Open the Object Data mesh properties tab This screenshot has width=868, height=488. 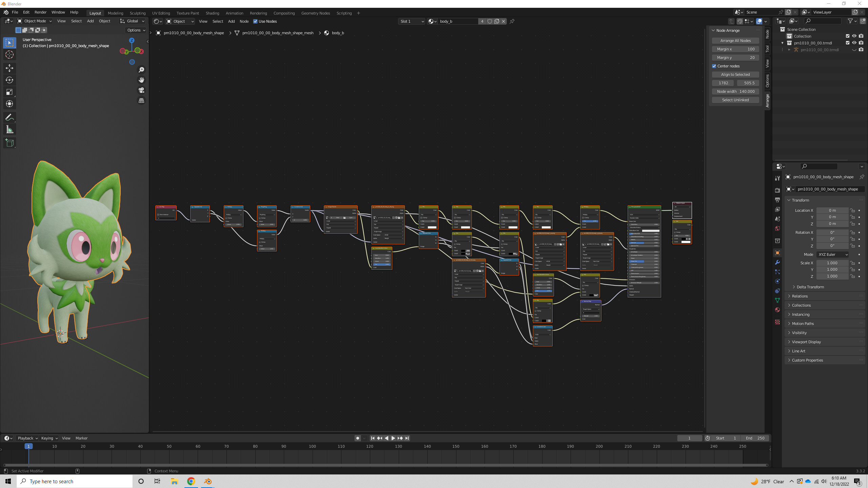777,300
